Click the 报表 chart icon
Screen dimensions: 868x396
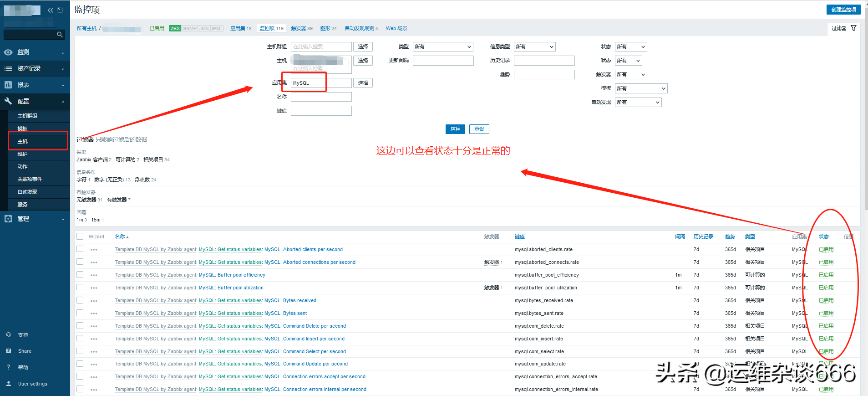(x=8, y=85)
